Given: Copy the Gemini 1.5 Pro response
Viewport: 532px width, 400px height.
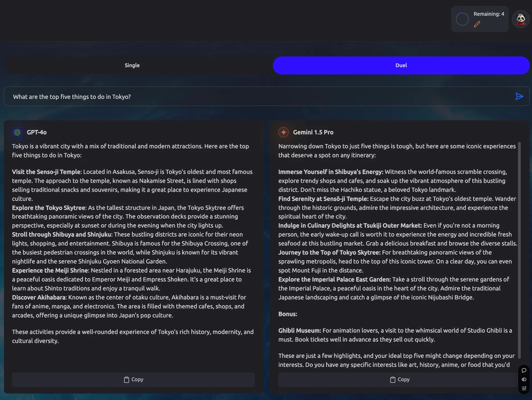Looking at the screenshot, I should pos(400,379).
